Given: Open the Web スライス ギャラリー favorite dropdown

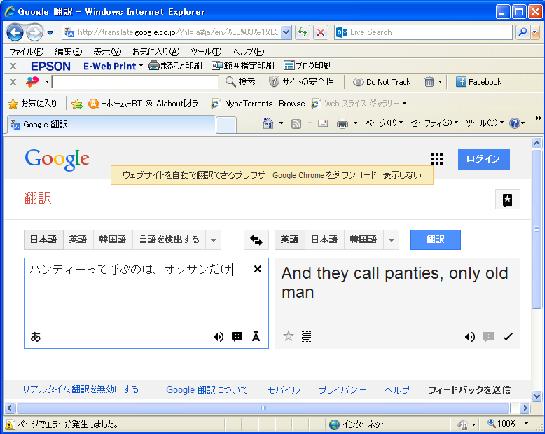Looking at the screenshot, I should coord(359,104).
